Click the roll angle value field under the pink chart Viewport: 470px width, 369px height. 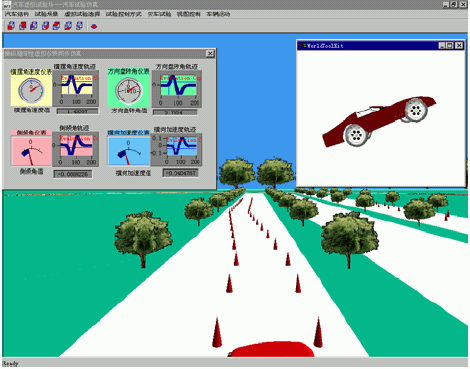(73, 174)
